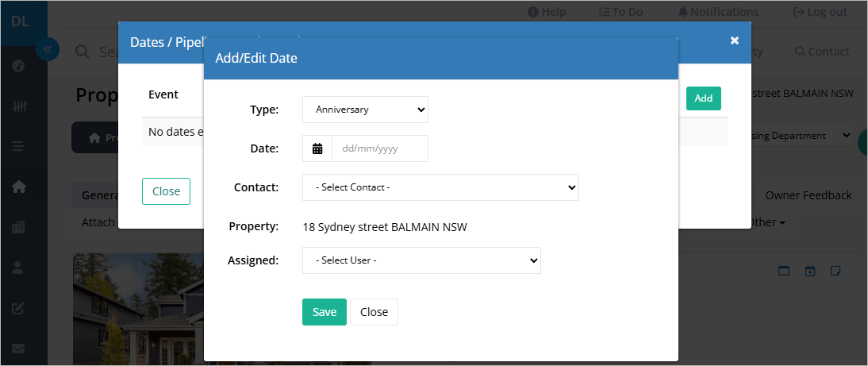Viewport: 868px width, 366px height.
Task: Open the Select User assigned dropdown
Action: click(x=421, y=260)
